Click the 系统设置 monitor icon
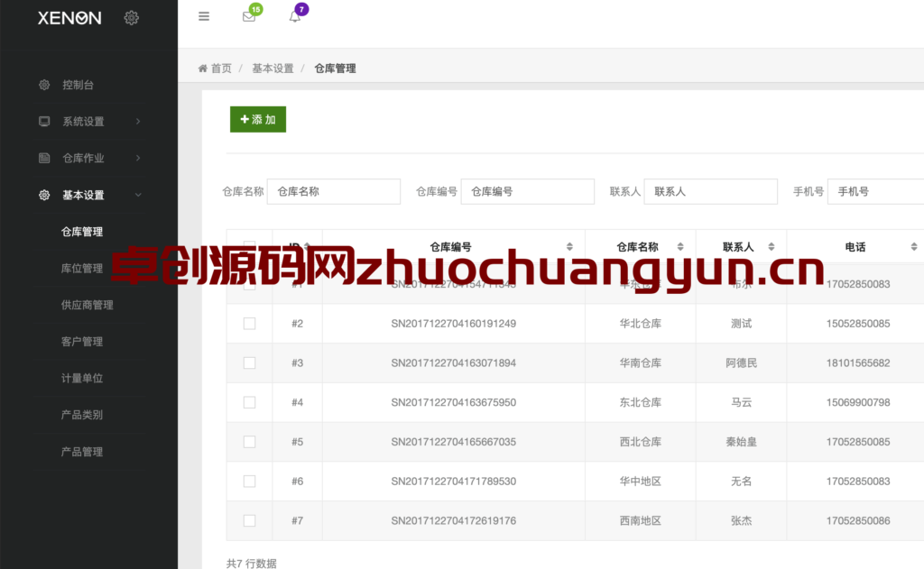Image resolution: width=924 pixels, height=569 pixels. (x=44, y=122)
